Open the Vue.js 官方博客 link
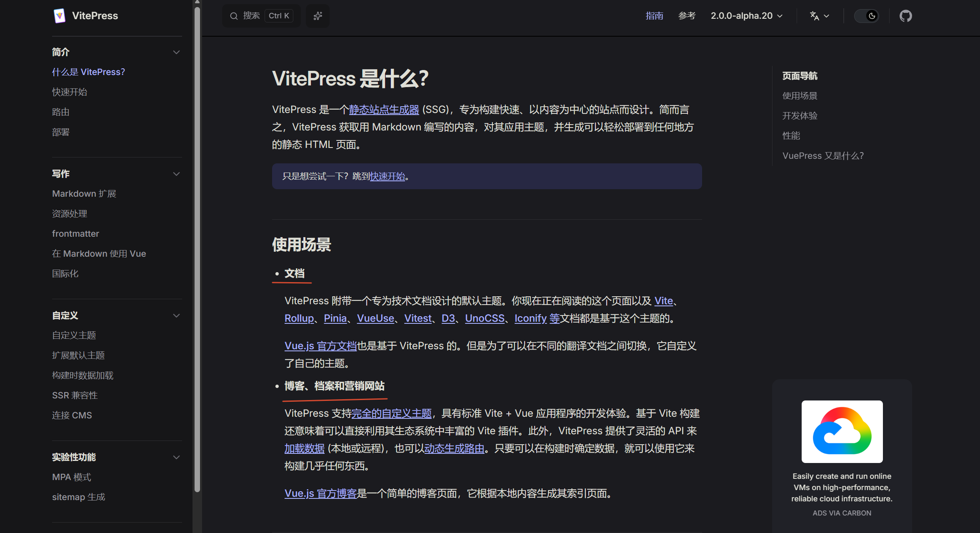The width and height of the screenshot is (980, 533). (320, 493)
